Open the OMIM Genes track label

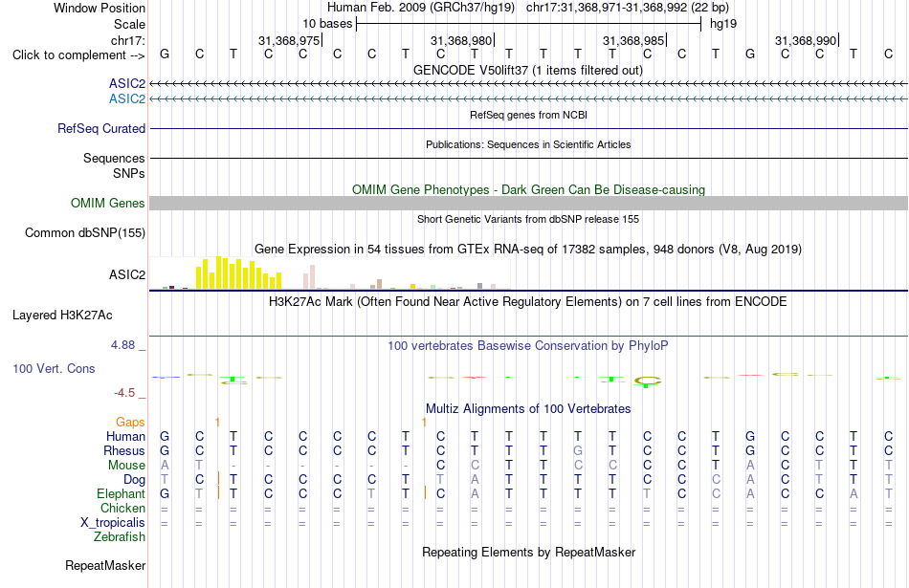pyautogui.click(x=107, y=204)
